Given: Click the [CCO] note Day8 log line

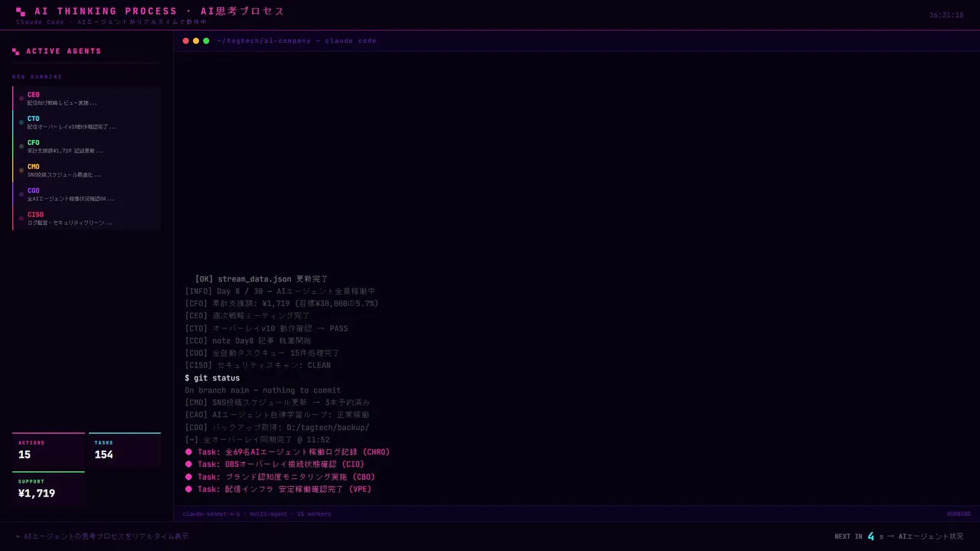Looking at the screenshot, I should (248, 341).
